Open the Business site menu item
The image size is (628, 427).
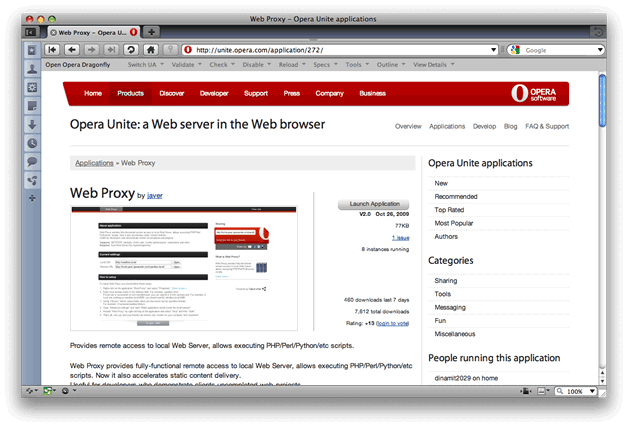click(x=372, y=93)
